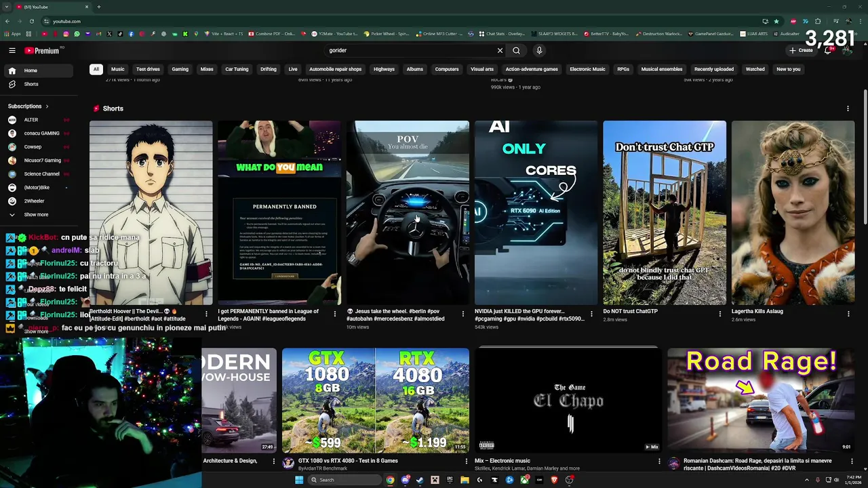Open options menu for NVIDIA GPU short

591,314
